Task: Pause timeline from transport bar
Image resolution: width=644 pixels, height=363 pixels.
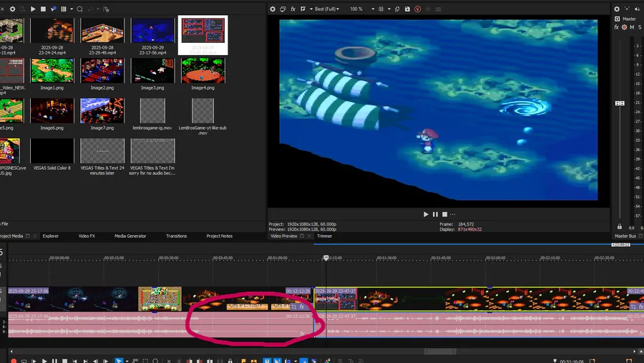Action: 54,361
